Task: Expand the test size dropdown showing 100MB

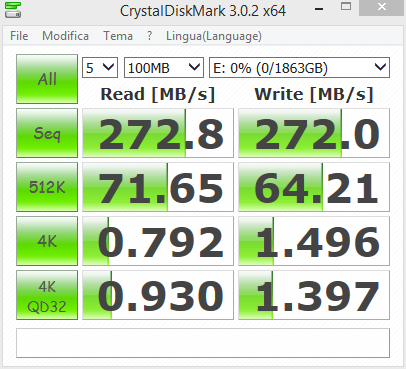Action: pyautogui.click(x=164, y=68)
